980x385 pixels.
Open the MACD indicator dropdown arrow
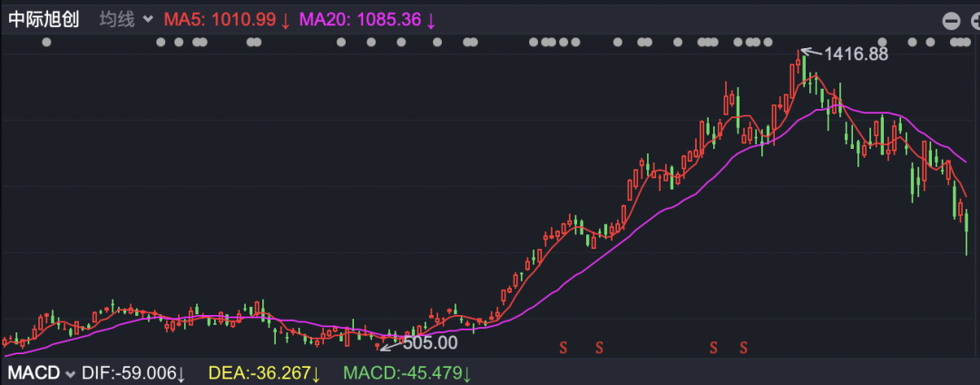69,374
